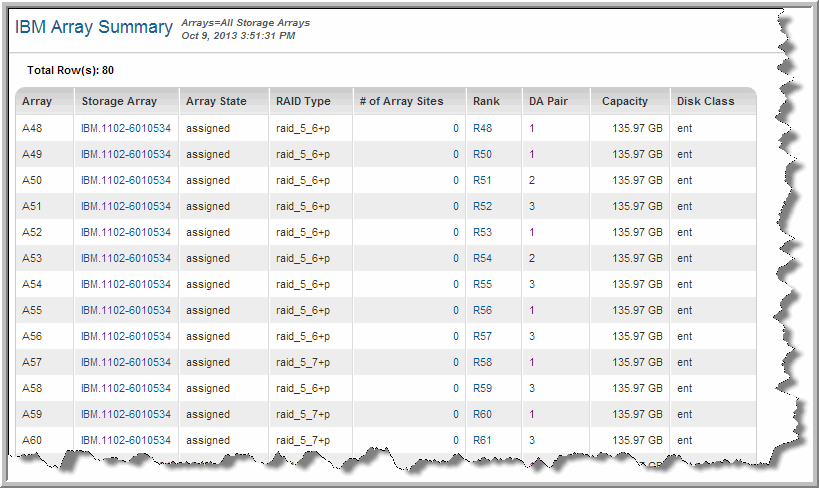The width and height of the screenshot is (819, 488).
Task: Click the Rank column header
Action: (485, 101)
